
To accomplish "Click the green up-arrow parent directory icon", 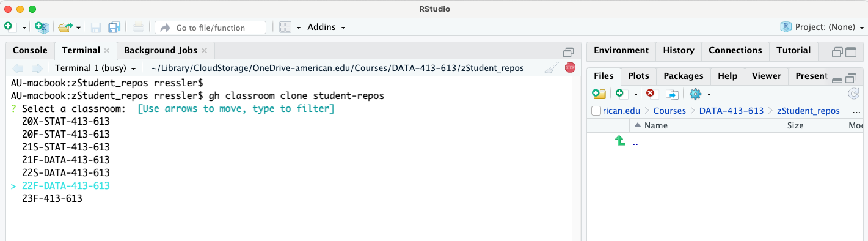I will pos(620,141).
